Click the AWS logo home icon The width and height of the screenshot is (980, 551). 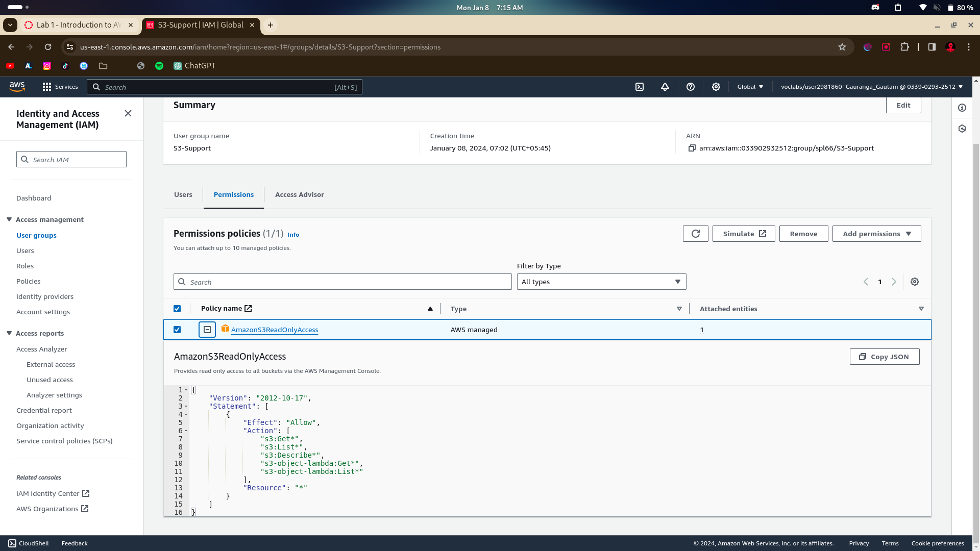click(17, 87)
